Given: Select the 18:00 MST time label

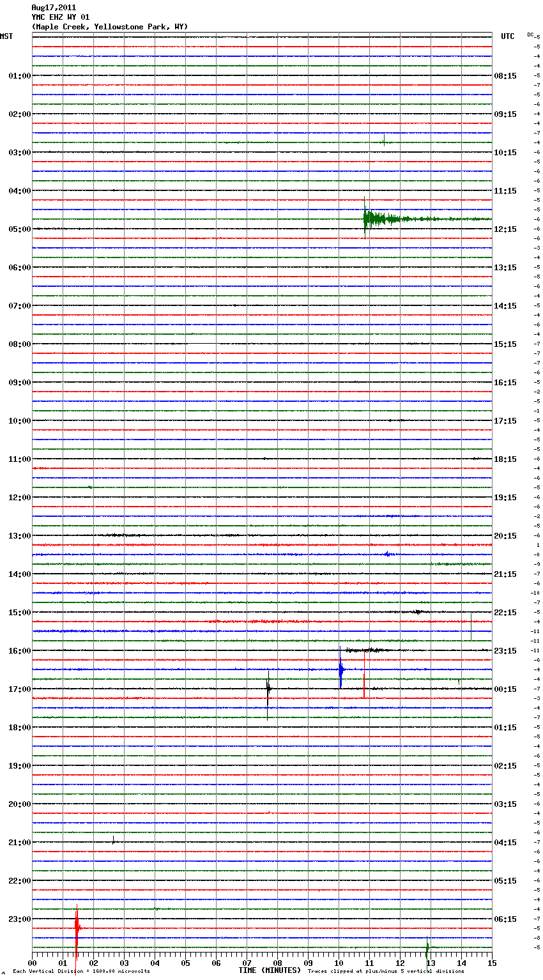Looking at the screenshot, I should (20, 728).
